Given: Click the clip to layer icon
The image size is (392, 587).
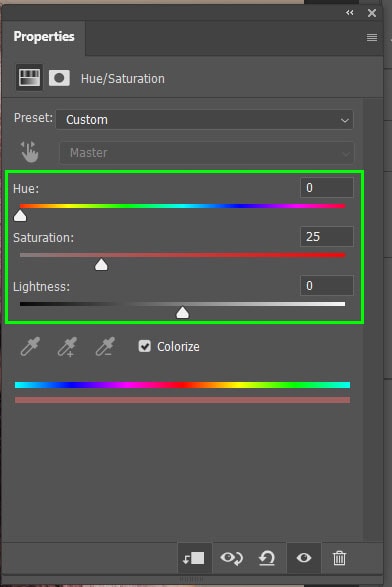Looking at the screenshot, I should (194, 558).
